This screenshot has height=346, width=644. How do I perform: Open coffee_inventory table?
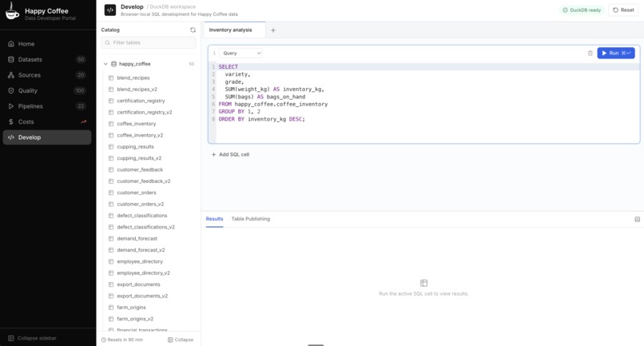coord(137,124)
